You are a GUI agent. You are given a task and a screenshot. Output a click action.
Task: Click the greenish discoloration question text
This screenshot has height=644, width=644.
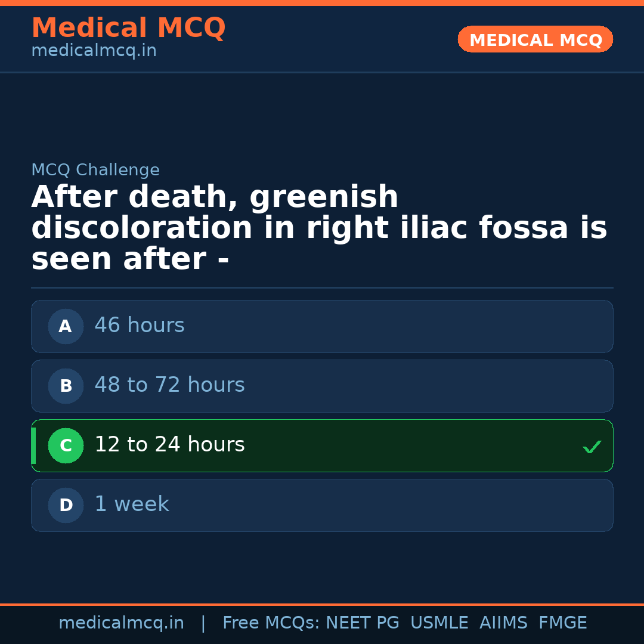[319, 228]
